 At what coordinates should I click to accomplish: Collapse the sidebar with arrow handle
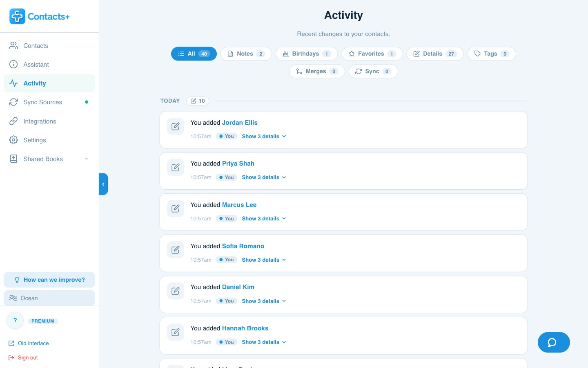click(x=103, y=184)
